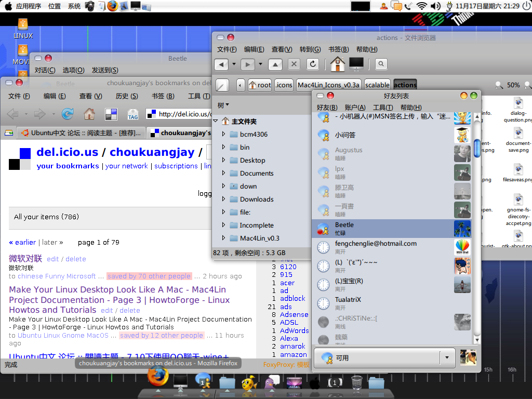Select the TualatriX buddy row
532x399 pixels.
click(392, 303)
